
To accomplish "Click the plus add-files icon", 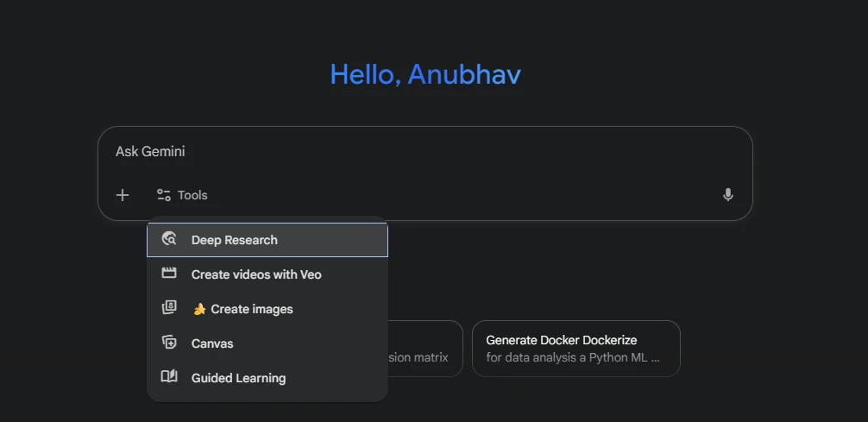I will 123,195.
